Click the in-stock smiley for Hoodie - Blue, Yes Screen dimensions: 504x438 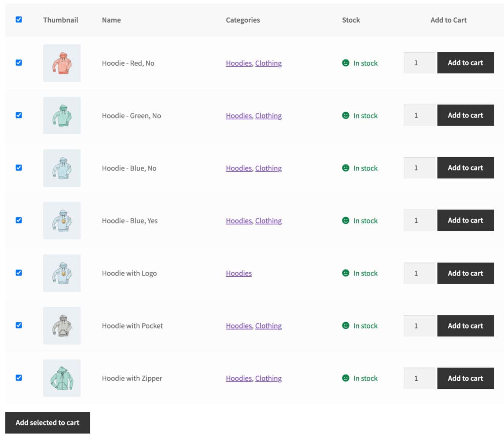tap(345, 220)
